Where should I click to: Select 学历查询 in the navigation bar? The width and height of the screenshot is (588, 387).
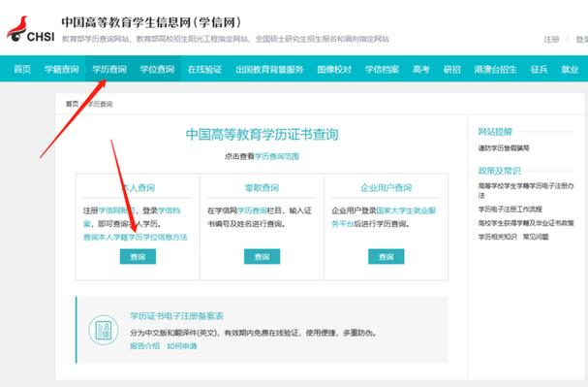(x=109, y=70)
